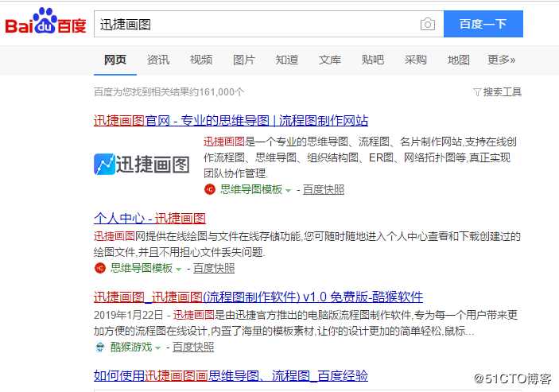Click red source icon under 个人中心 result
The height and width of the screenshot is (392, 559).
click(100, 268)
